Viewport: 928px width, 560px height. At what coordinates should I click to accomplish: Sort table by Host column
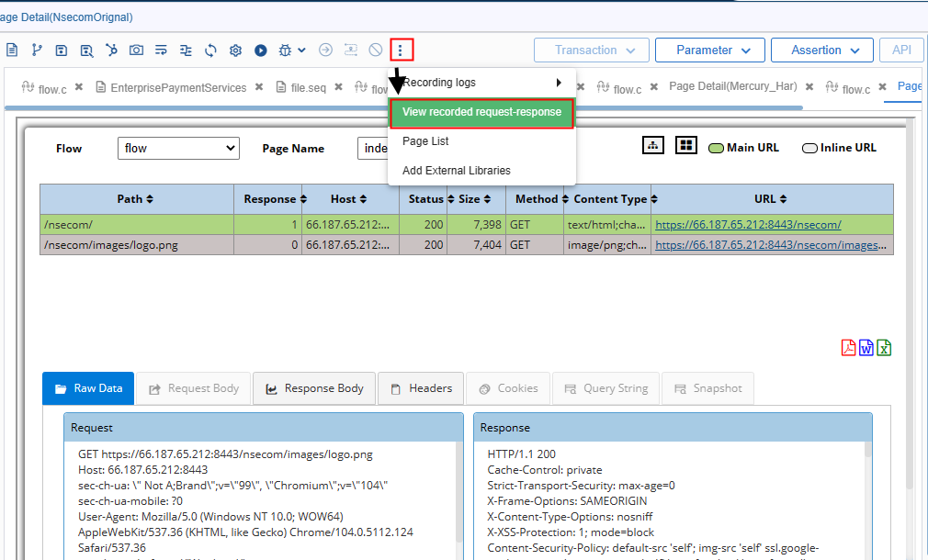(x=350, y=199)
